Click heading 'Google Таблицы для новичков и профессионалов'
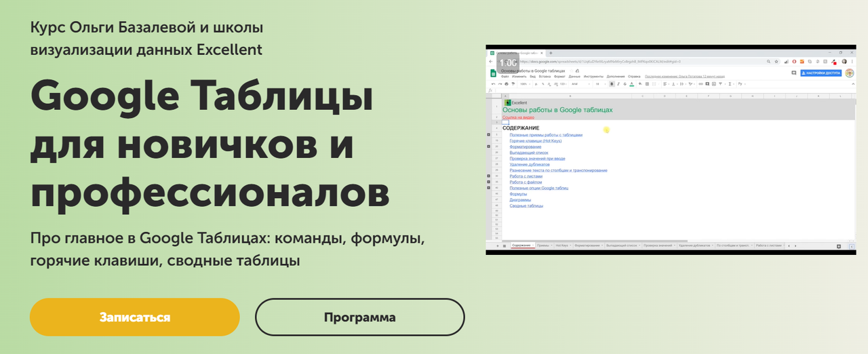This screenshot has height=354, width=868. click(x=210, y=145)
